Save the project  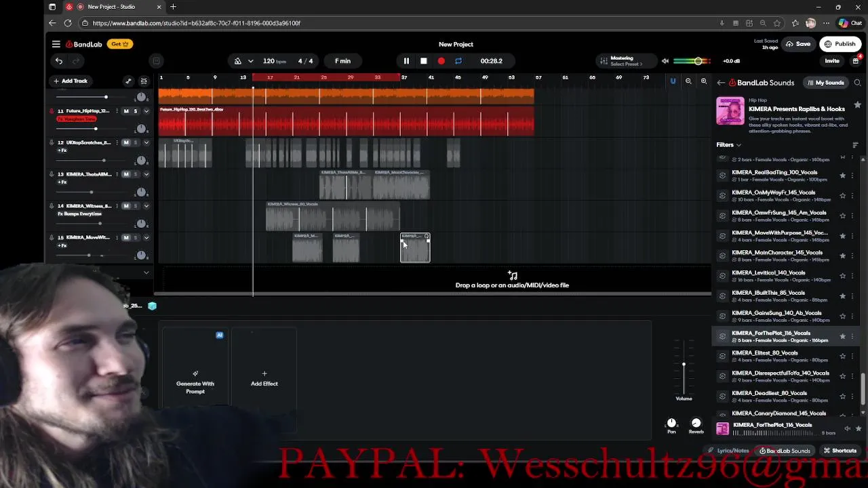click(798, 44)
